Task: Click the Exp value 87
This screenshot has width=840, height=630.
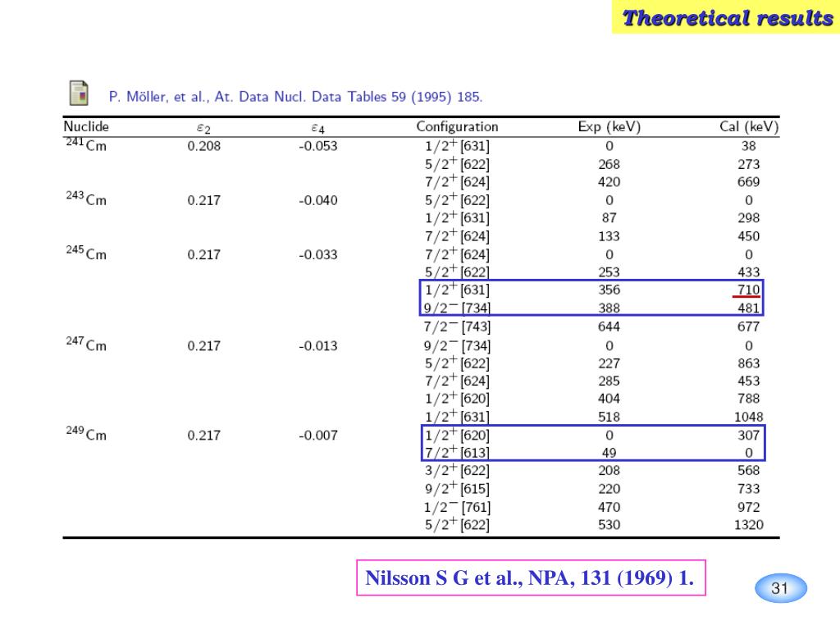Action: (x=609, y=218)
